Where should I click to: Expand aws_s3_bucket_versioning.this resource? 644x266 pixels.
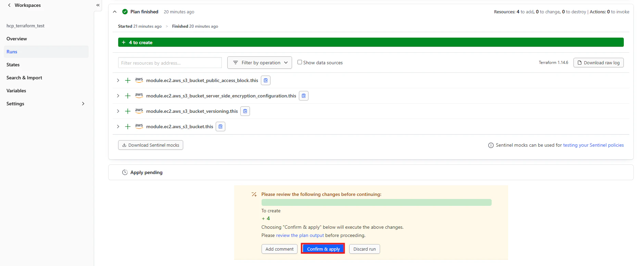(x=118, y=111)
